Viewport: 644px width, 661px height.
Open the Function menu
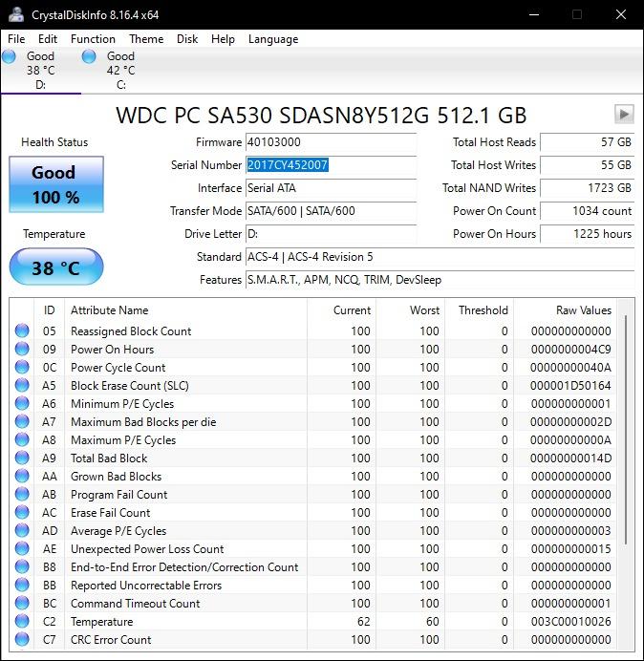[93, 39]
